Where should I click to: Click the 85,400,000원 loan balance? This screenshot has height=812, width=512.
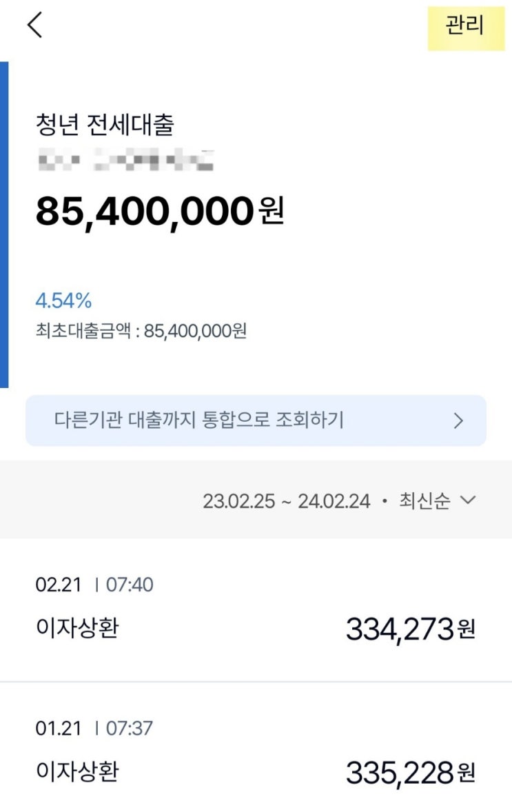[159, 212]
